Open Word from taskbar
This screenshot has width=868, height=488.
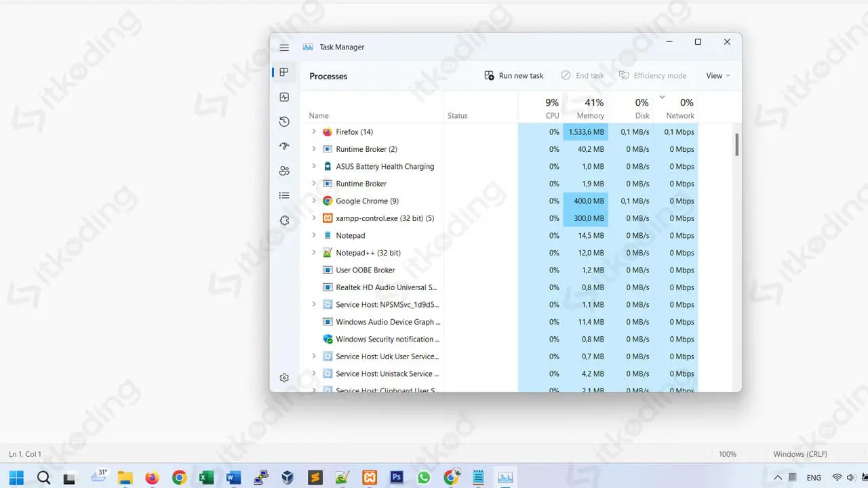(x=233, y=478)
